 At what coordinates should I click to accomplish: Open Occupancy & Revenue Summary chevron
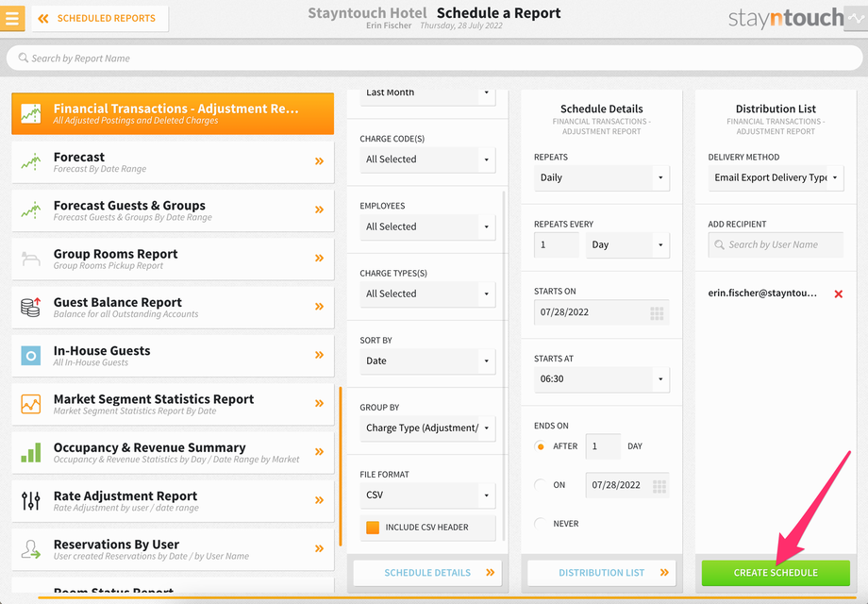click(320, 452)
